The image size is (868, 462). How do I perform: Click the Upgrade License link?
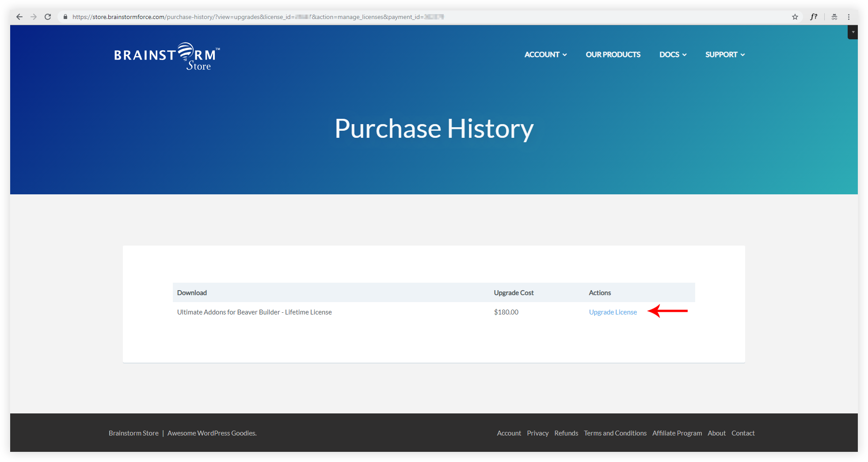[x=613, y=312]
